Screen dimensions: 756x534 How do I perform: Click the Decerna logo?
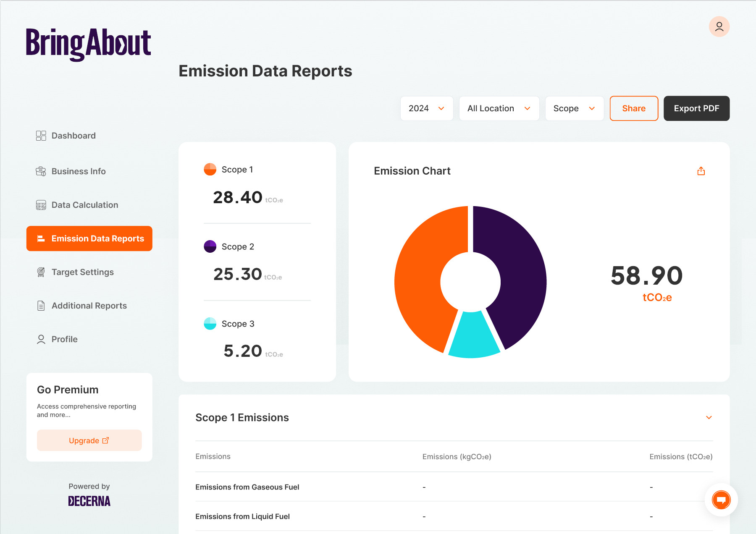pos(89,501)
